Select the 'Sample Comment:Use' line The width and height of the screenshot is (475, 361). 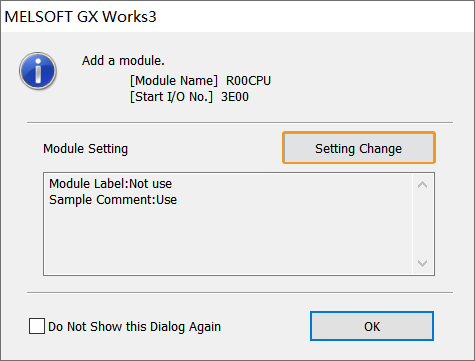tap(113, 200)
